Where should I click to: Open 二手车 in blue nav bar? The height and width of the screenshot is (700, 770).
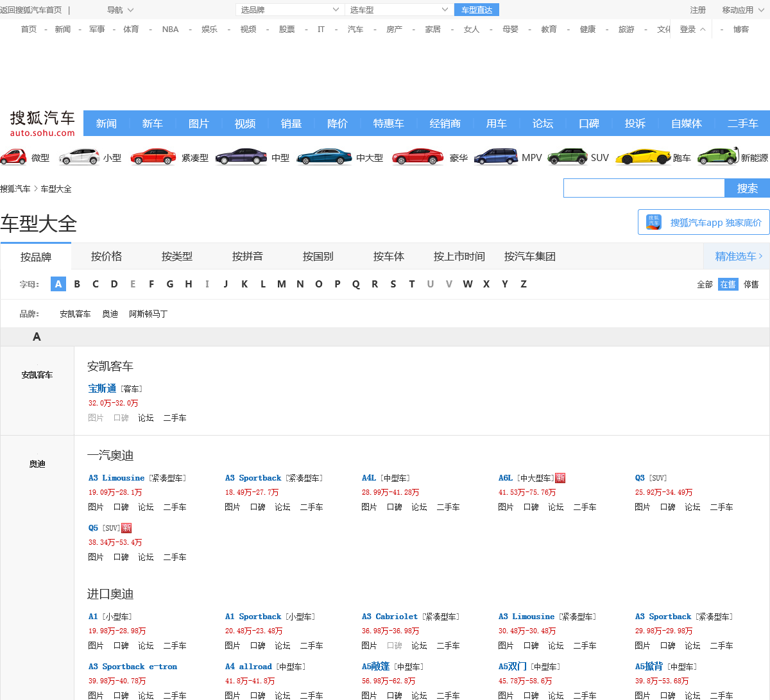(x=743, y=123)
